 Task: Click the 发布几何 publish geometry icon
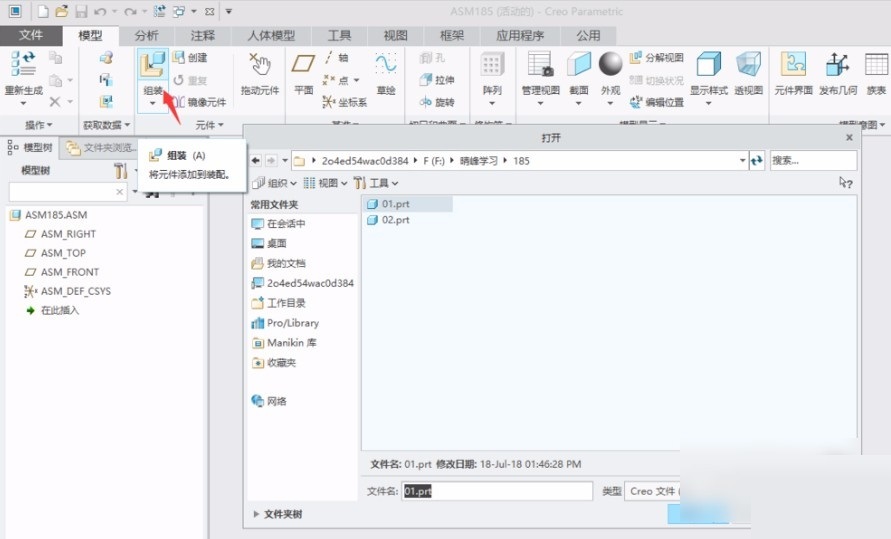click(838, 64)
